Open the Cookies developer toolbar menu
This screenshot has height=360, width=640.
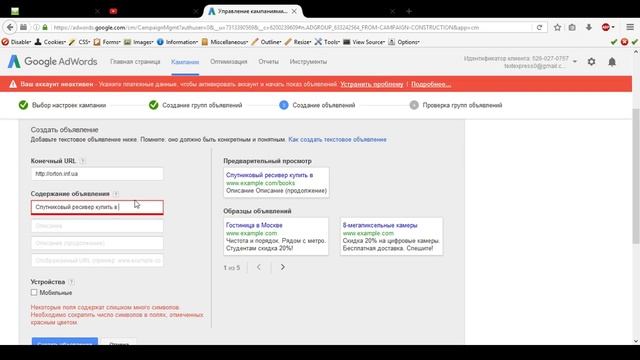pos(50,42)
